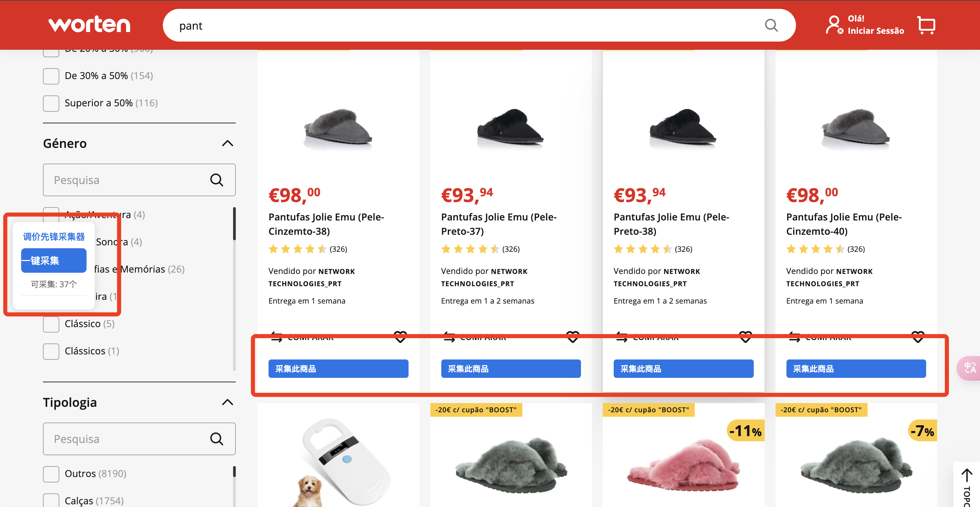Tick the Clássico gender checkbox
Image resolution: width=980 pixels, height=507 pixels.
[x=51, y=324]
